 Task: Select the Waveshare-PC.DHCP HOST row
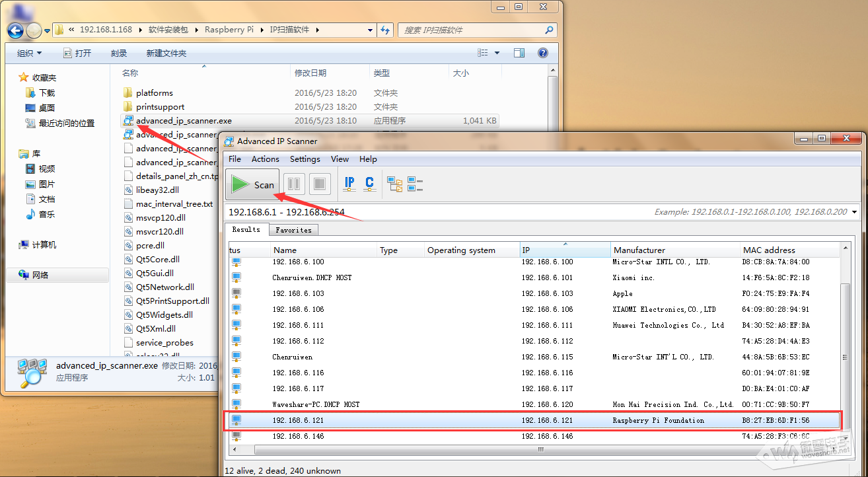tap(533, 404)
